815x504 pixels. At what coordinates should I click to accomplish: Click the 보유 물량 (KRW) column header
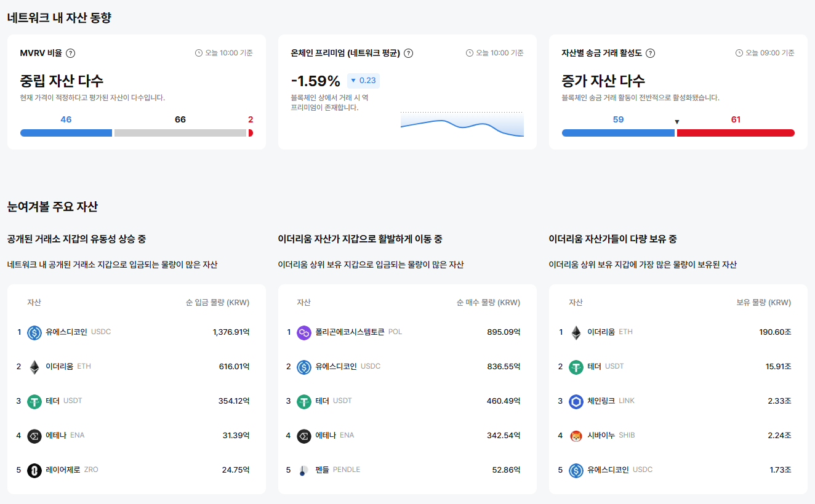[763, 303]
